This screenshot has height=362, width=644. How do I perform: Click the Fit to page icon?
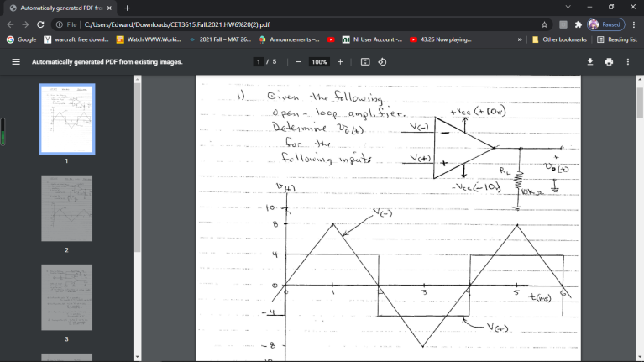[x=365, y=62]
